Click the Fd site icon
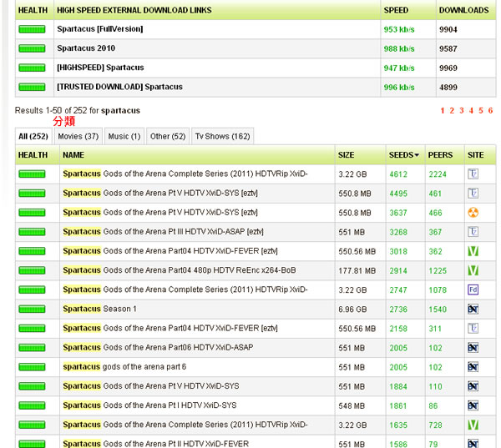 tap(473, 289)
